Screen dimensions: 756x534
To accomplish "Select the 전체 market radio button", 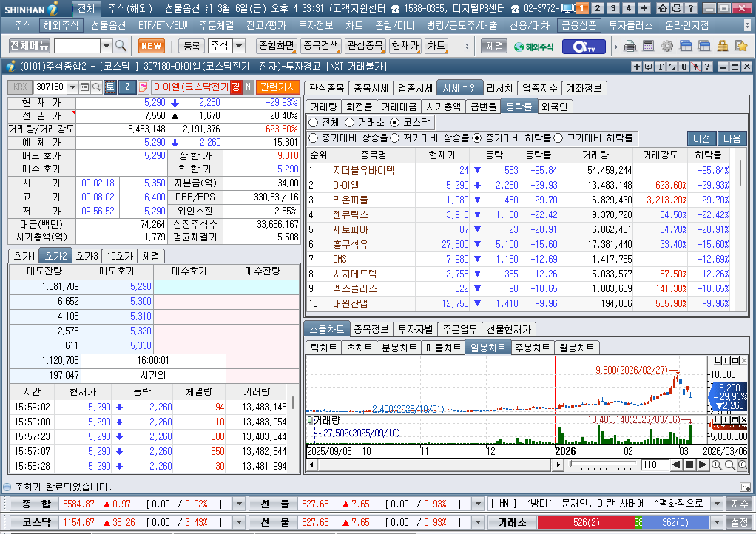I will [x=314, y=123].
